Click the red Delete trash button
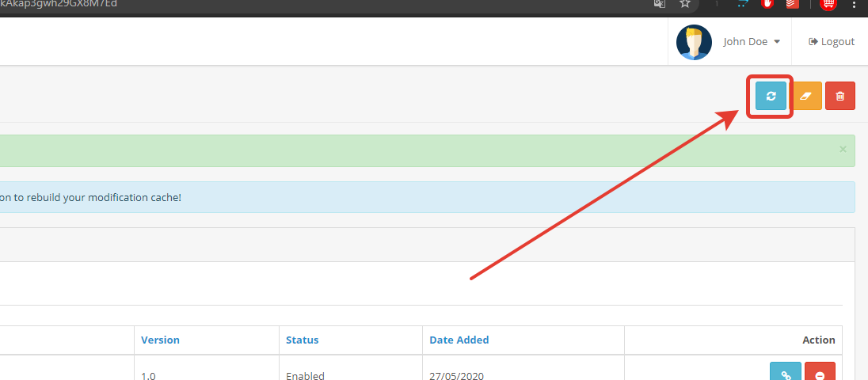This screenshot has height=380, width=868. click(839, 96)
